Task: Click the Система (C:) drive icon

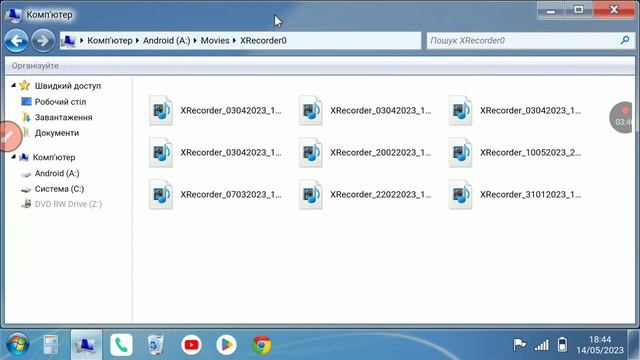Action: (26, 189)
